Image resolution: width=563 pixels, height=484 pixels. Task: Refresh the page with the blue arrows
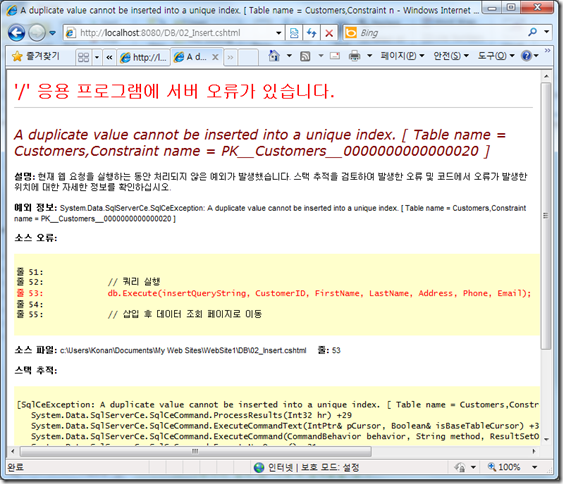point(311,33)
